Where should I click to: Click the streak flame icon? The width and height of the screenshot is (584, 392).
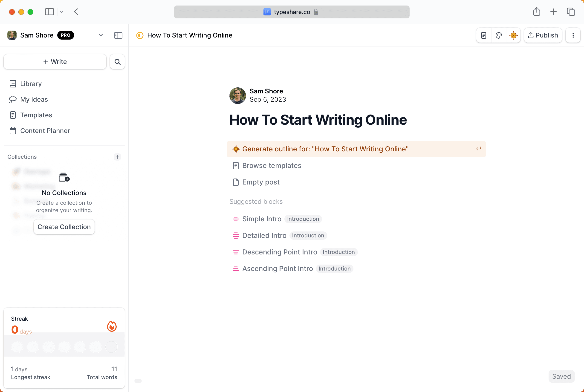pos(112,326)
